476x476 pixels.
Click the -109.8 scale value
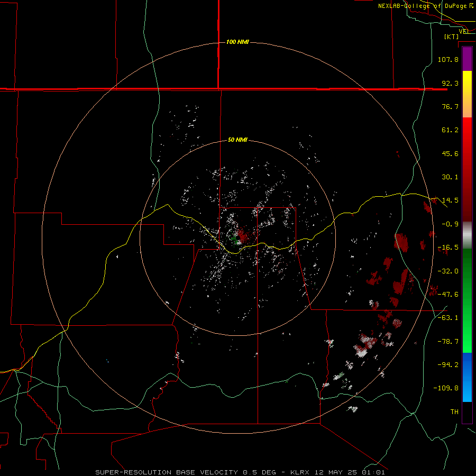446,388
